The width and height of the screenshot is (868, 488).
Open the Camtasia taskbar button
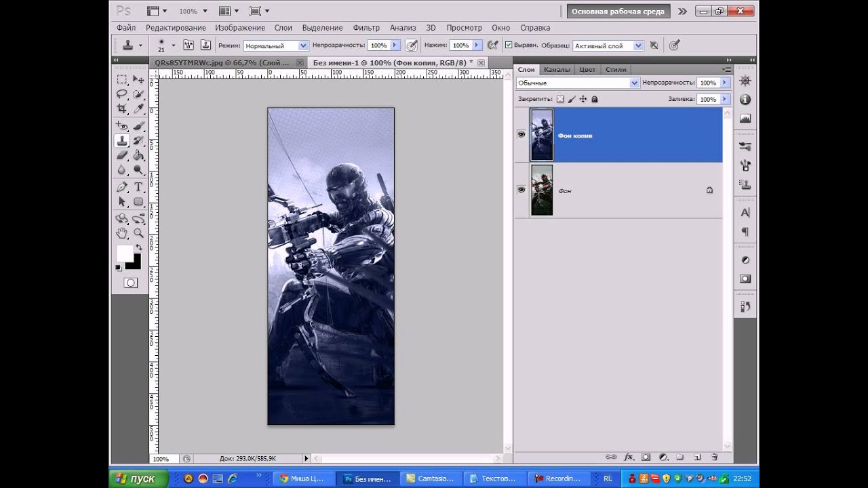pos(430,479)
